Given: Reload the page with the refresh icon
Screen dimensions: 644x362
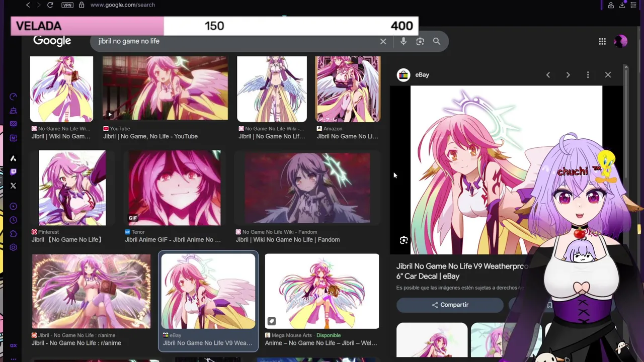Looking at the screenshot, I should pos(50,5).
